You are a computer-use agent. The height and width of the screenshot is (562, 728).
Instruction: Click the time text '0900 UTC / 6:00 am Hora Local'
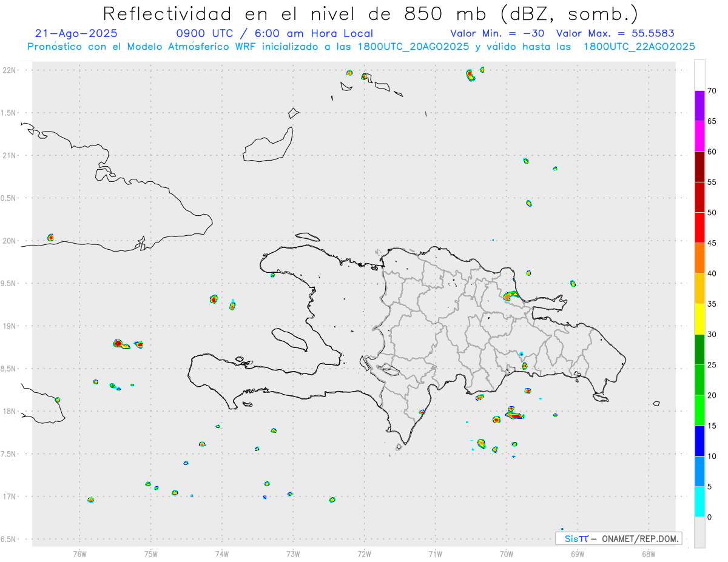(x=275, y=33)
